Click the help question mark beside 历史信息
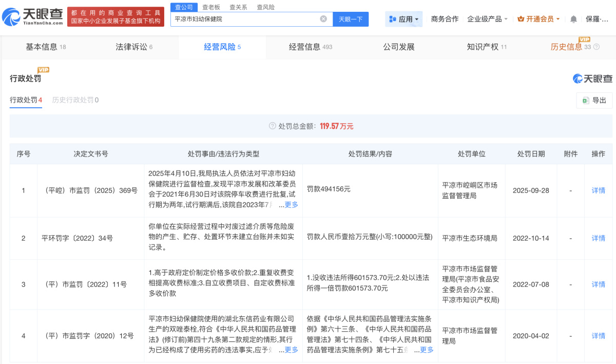The height and width of the screenshot is (364, 616). tap(596, 47)
